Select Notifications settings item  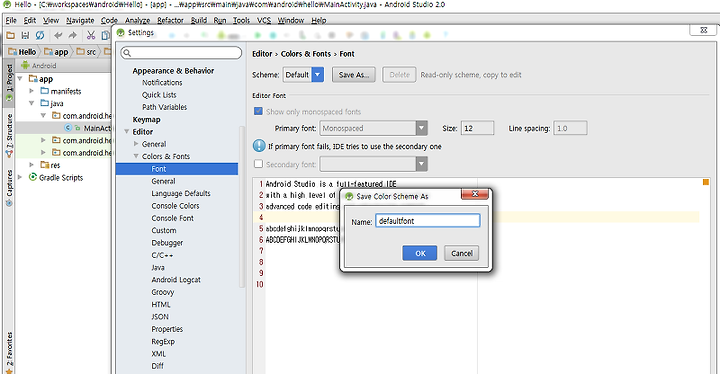point(162,83)
